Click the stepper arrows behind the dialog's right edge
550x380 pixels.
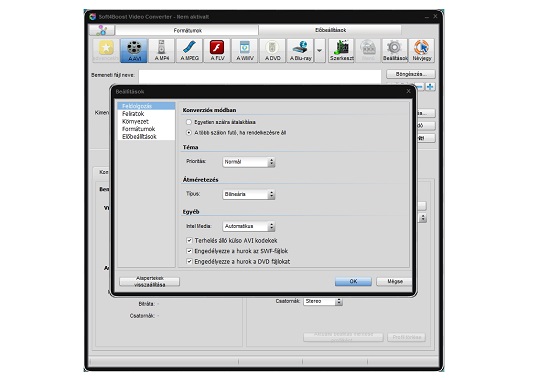tap(423, 218)
